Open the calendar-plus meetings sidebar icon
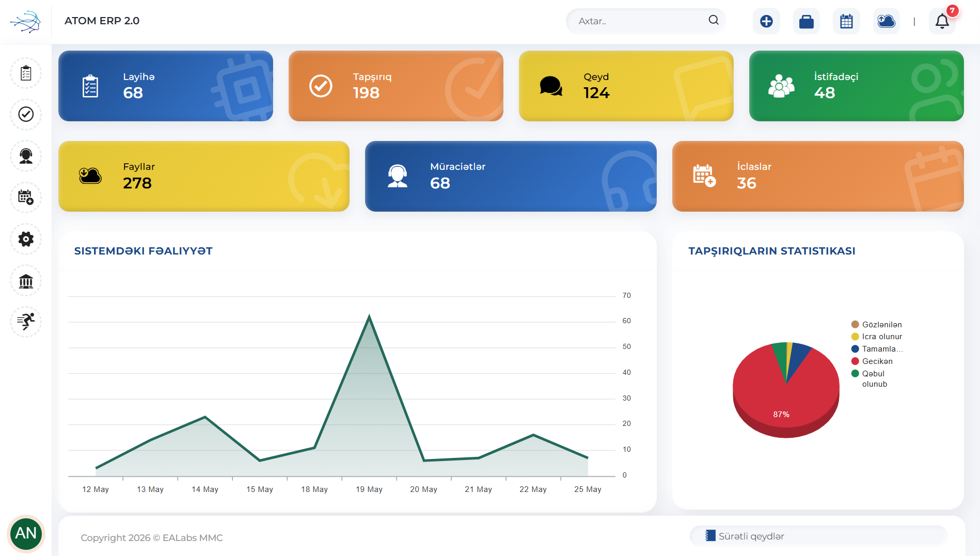 point(26,197)
